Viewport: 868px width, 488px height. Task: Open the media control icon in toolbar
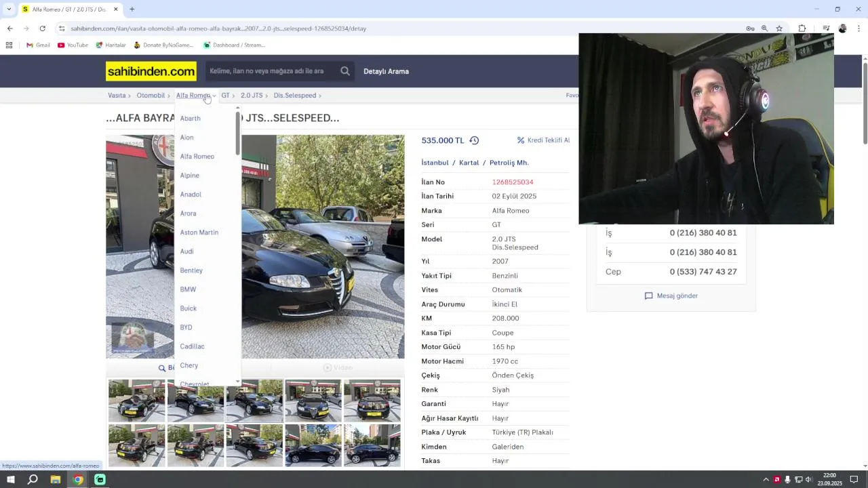[x=826, y=28]
